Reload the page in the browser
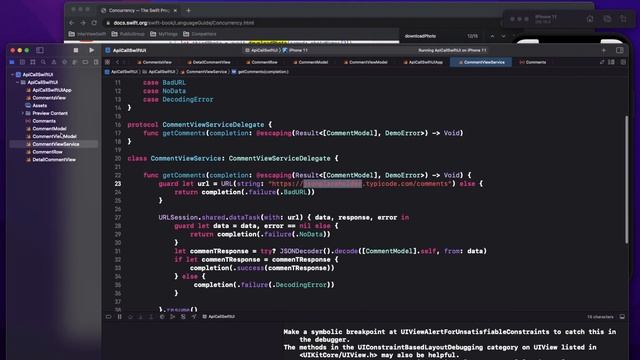Image resolution: width=640 pixels, height=360 pixels. click(x=94, y=23)
